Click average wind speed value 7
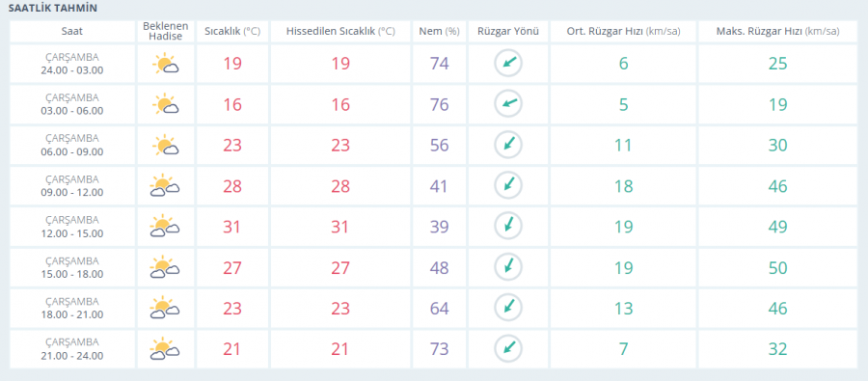The image size is (868, 381). (623, 349)
